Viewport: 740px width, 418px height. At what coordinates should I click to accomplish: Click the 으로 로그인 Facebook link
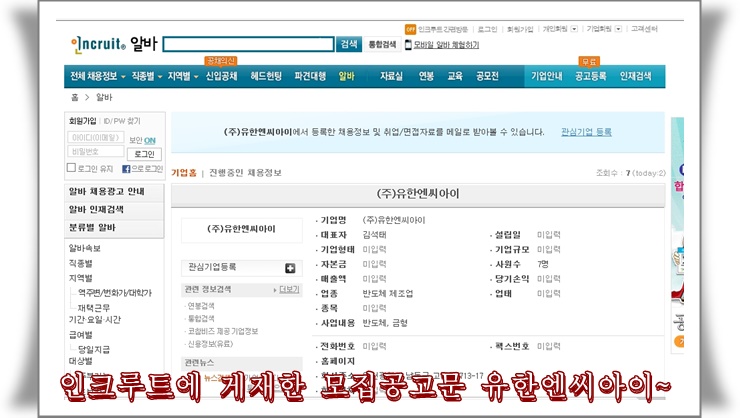tap(147, 168)
